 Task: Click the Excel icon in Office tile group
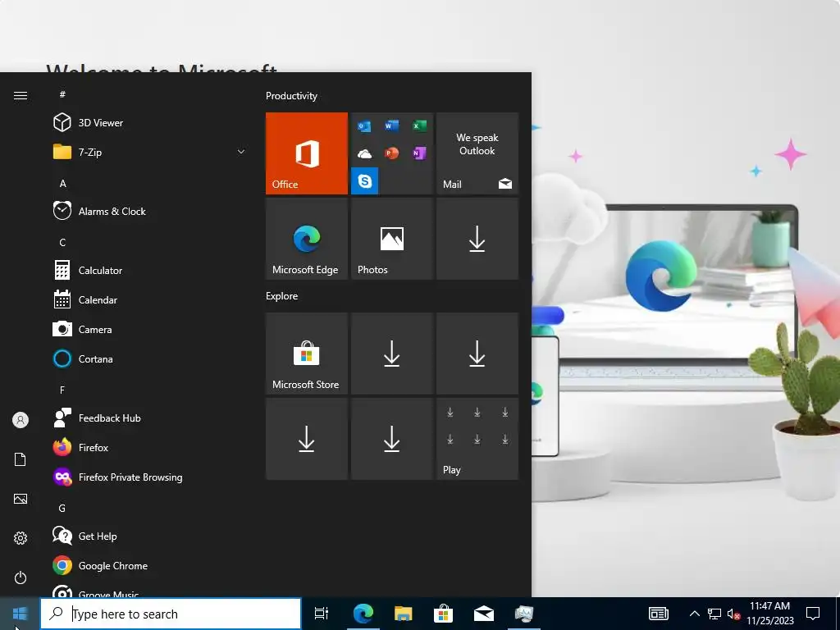click(x=419, y=126)
